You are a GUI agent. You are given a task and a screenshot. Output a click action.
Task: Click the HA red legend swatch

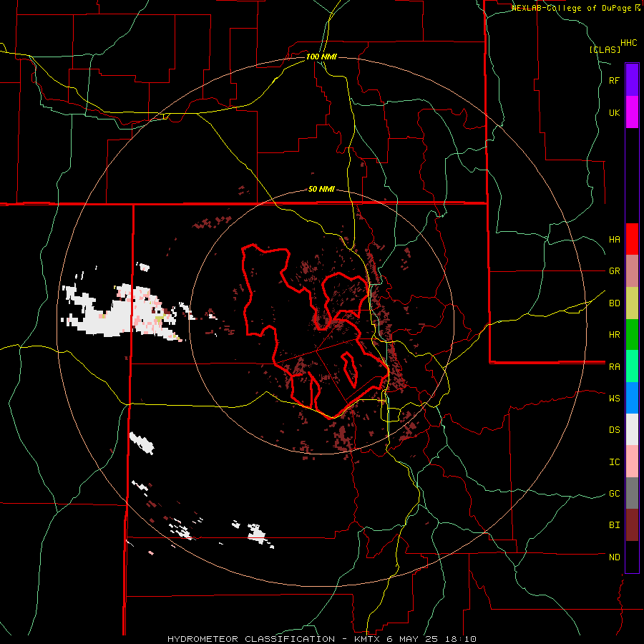[x=632, y=239]
